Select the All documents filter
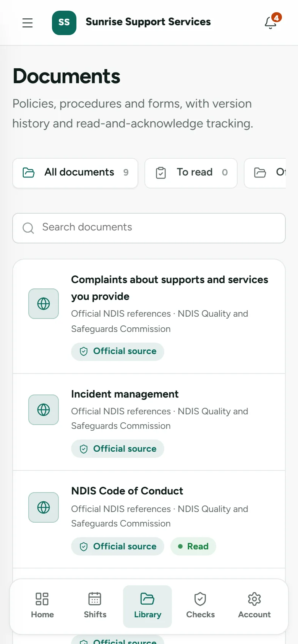 point(75,173)
